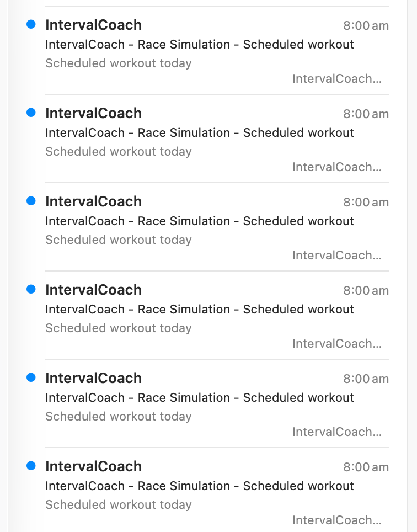Open the fourth email's Race Simulation subject line
Screen dimensions: 417x532
199,309
